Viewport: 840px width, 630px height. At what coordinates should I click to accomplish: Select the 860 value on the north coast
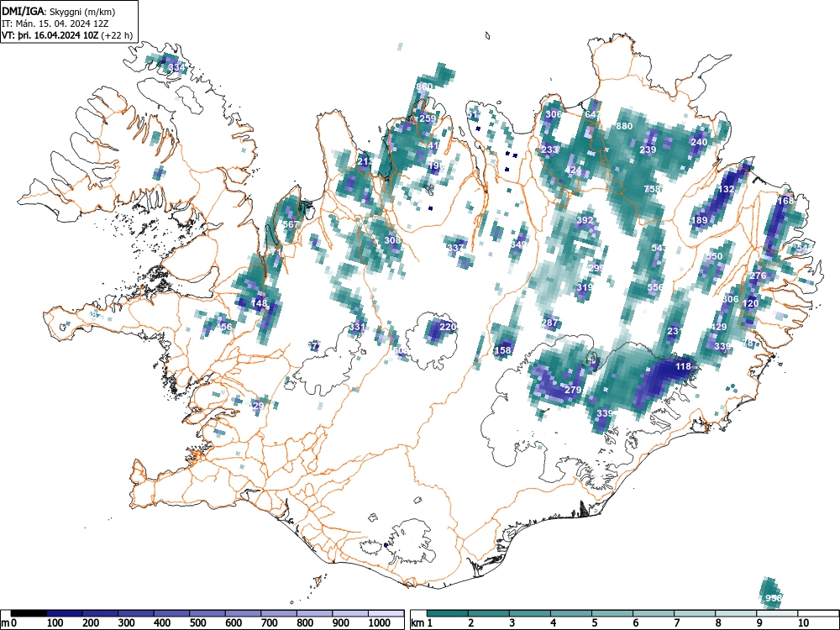[x=423, y=87]
